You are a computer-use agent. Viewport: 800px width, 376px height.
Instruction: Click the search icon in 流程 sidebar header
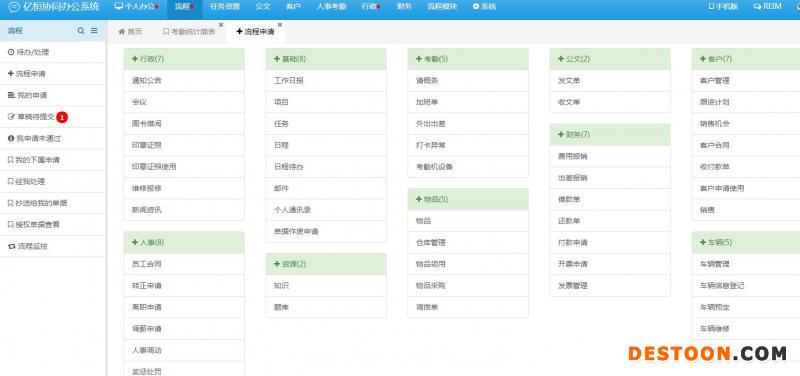click(81, 31)
